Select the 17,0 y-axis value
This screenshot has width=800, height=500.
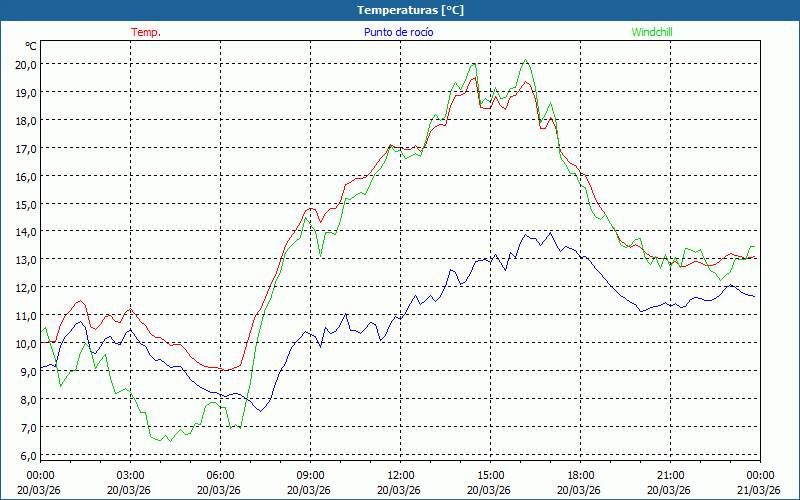pyautogui.click(x=25, y=148)
